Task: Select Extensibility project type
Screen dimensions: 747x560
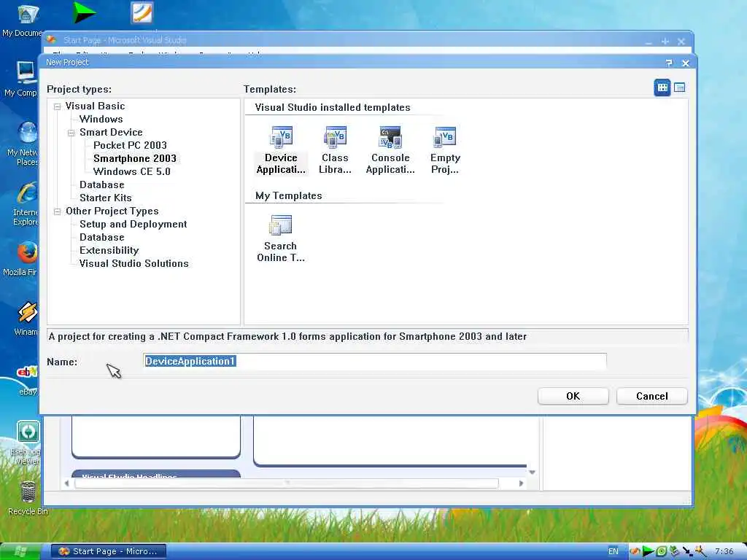Action: [109, 251]
